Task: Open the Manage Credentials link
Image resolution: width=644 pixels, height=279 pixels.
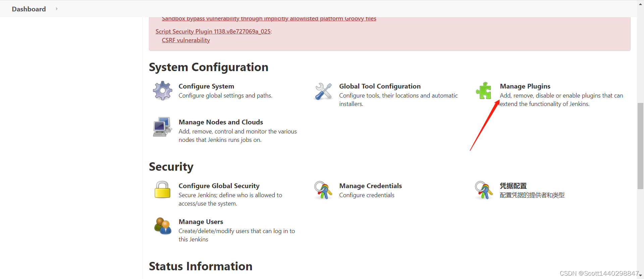Action: [x=370, y=186]
